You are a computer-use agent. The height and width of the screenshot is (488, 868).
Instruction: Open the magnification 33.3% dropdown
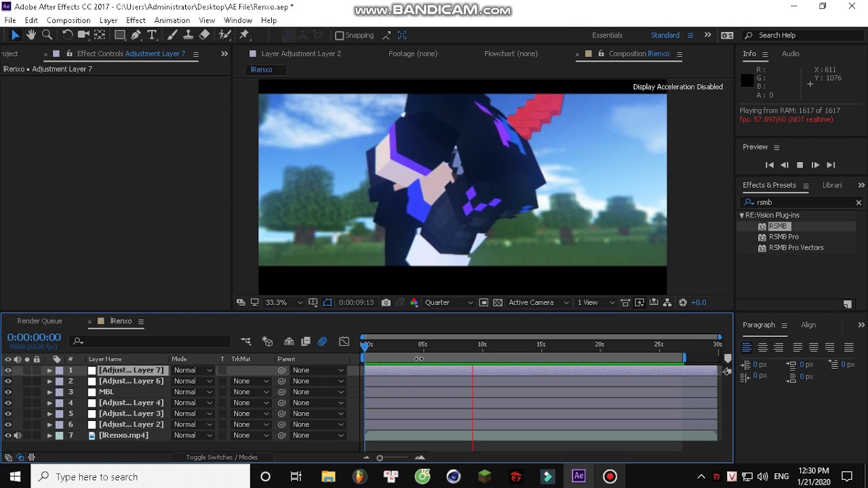pos(284,303)
